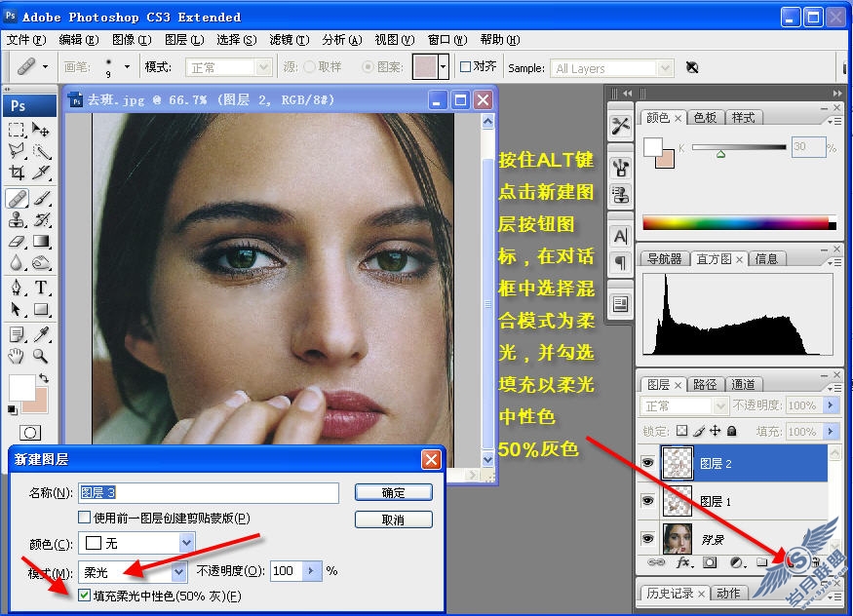853x616 pixels.
Task: Select the Zoom tool
Action: (41, 356)
